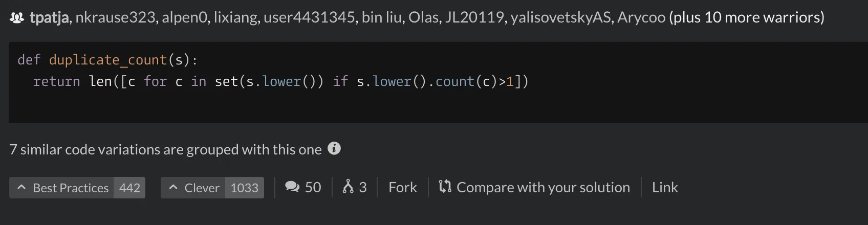868x225 pixels.
Task: Click the info icon beside grouped variations
Action: pos(334,148)
